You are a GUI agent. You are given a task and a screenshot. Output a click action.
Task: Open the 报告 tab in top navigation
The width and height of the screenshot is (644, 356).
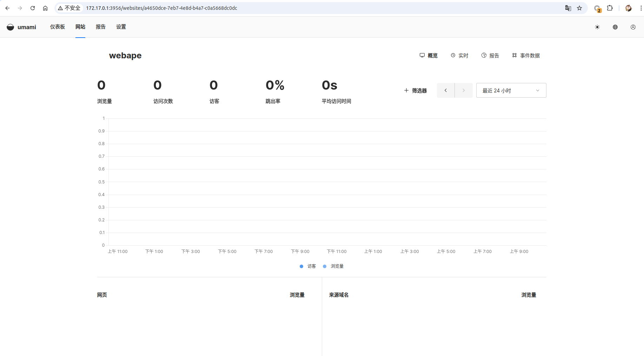point(101,27)
